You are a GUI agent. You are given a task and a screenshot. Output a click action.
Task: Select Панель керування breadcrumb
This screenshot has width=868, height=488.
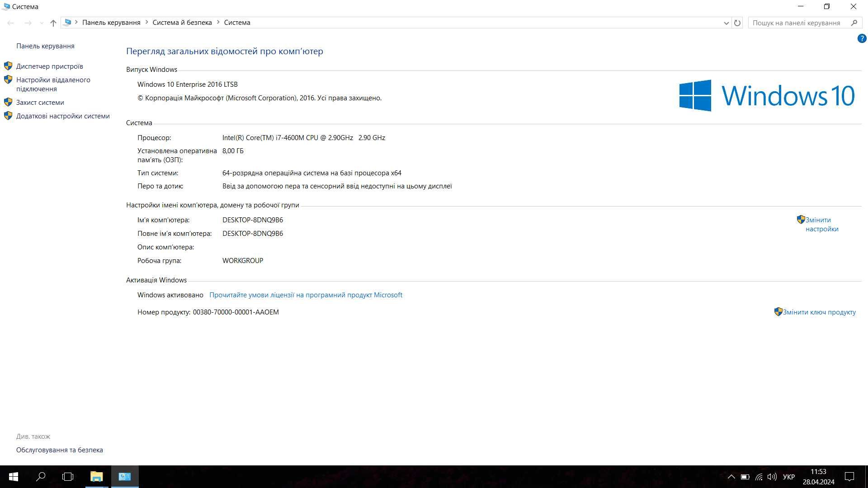click(111, 23)
